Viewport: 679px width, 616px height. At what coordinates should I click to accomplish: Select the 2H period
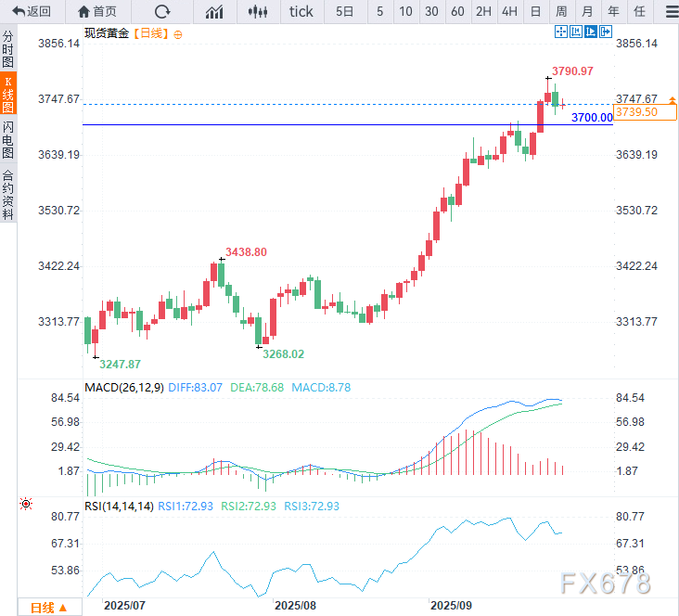coord(483,11)
